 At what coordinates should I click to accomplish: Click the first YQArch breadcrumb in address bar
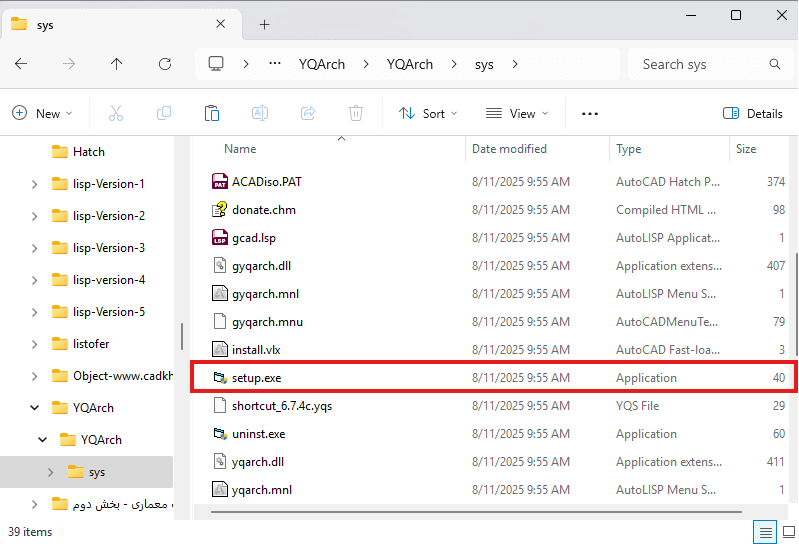tap(322, 64)
